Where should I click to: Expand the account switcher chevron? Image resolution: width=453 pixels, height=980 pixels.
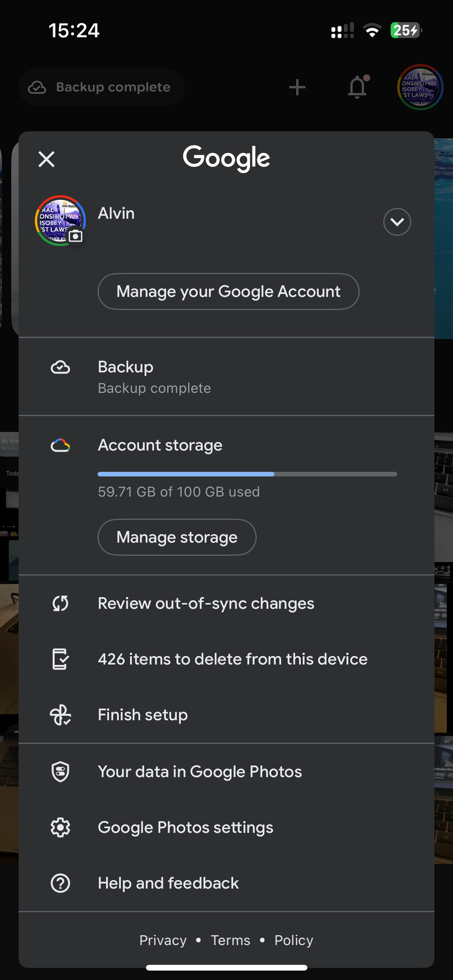point(397,222)
